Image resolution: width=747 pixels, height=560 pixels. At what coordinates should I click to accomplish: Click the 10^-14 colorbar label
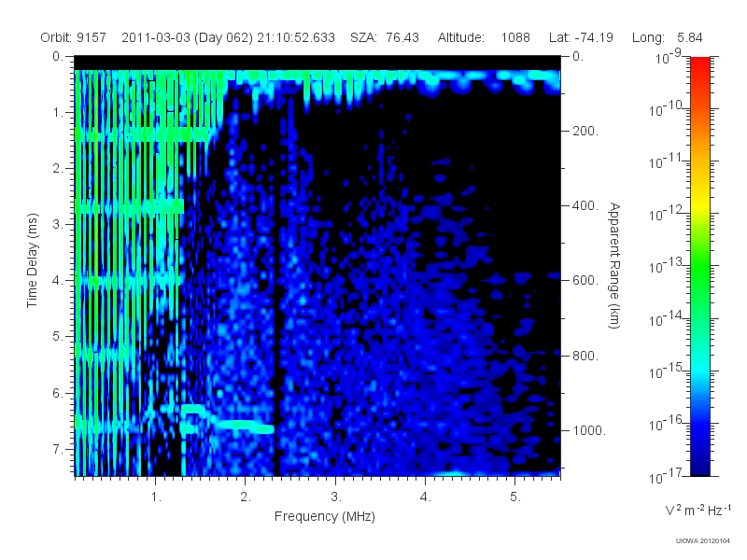pyautogui.click(x=667, y=318)
